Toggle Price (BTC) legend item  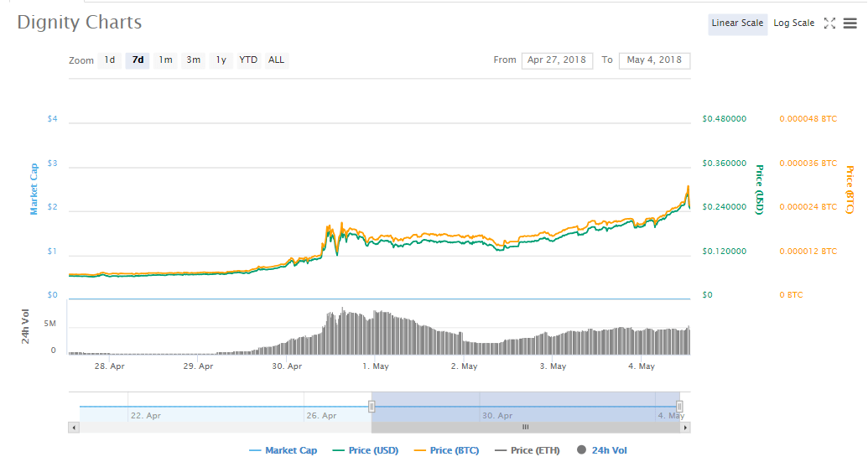tap(446, 450)
